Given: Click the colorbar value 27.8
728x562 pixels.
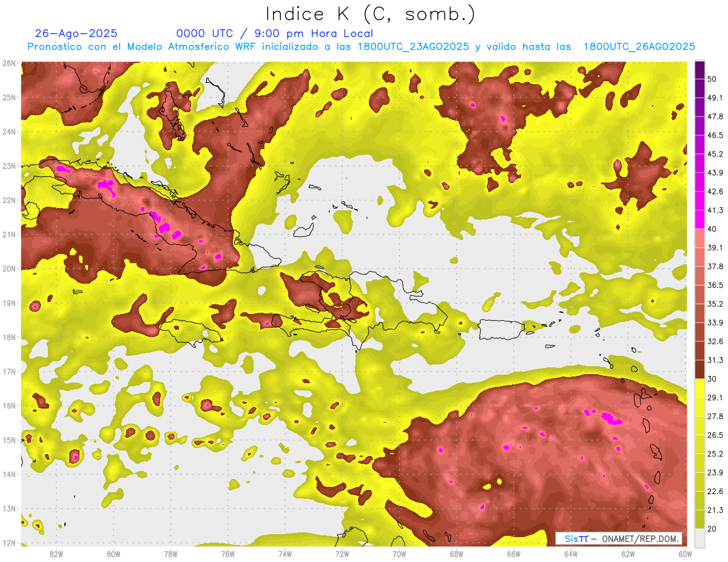Looking at the screenshot, I should pyautogui.click(x=715, y=416).
